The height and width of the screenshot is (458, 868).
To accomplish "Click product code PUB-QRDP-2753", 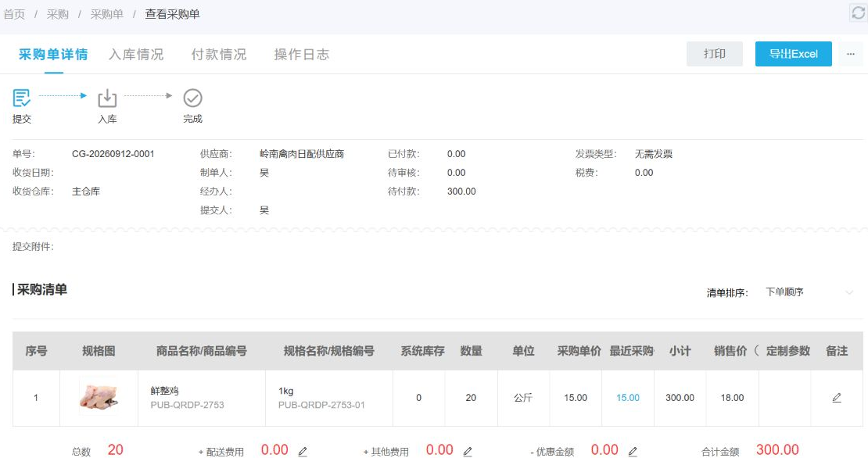I will [x=187, y=405].
